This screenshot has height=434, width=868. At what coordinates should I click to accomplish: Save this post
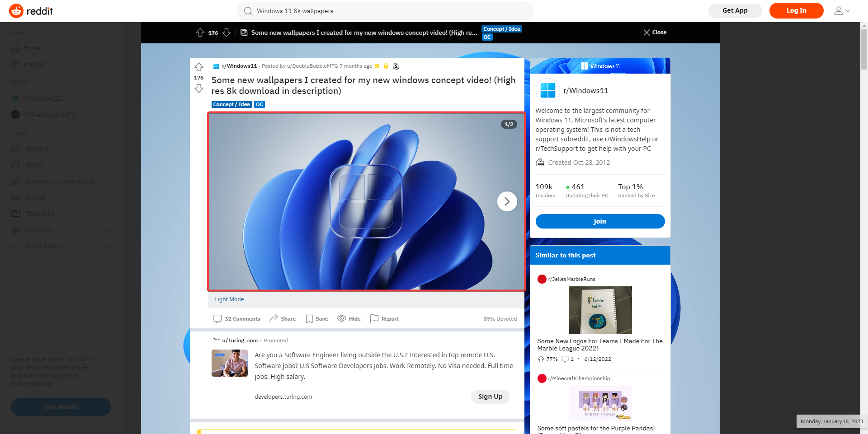point(317,319)
